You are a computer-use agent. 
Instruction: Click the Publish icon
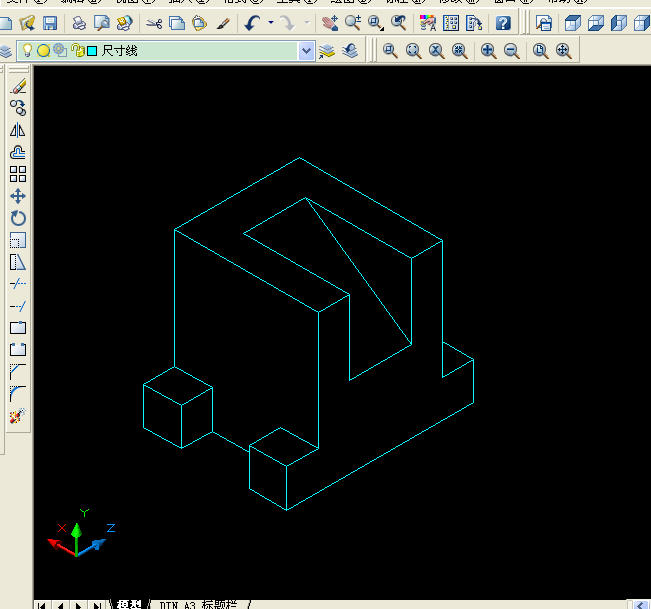point(125,23)
